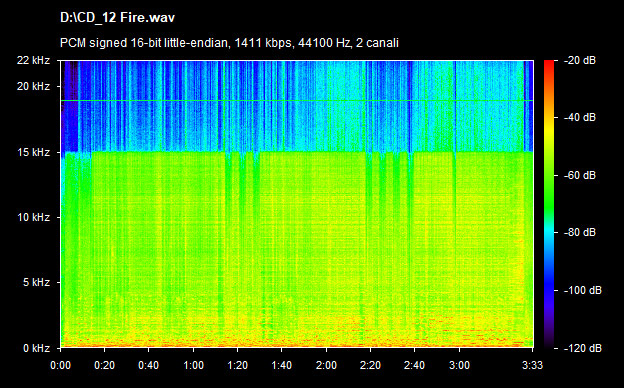
Task: Click the 0:00 time marker
Action: click(60, 365)
